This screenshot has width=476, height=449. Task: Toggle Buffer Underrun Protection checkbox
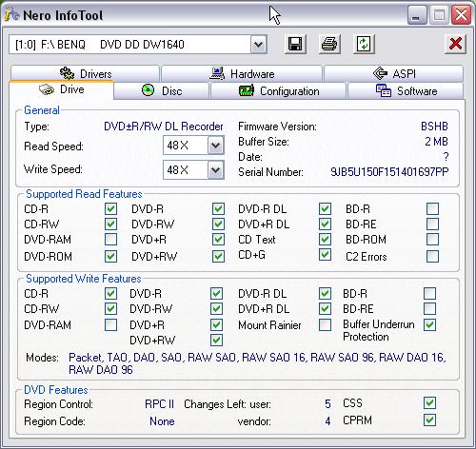(430, 325)
